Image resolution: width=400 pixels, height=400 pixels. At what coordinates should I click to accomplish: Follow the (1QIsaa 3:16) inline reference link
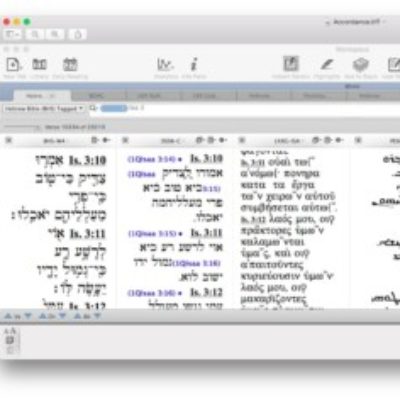(x=196, y=263)
